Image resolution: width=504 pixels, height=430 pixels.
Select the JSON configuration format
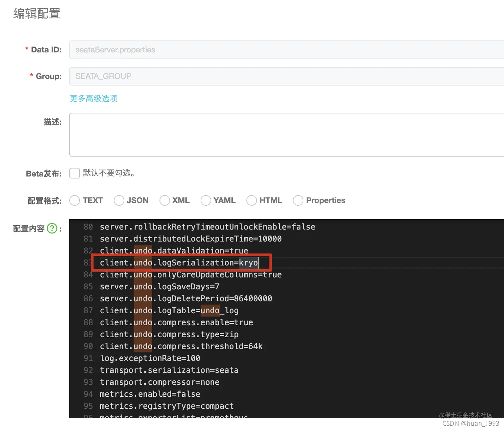point(119,200)
